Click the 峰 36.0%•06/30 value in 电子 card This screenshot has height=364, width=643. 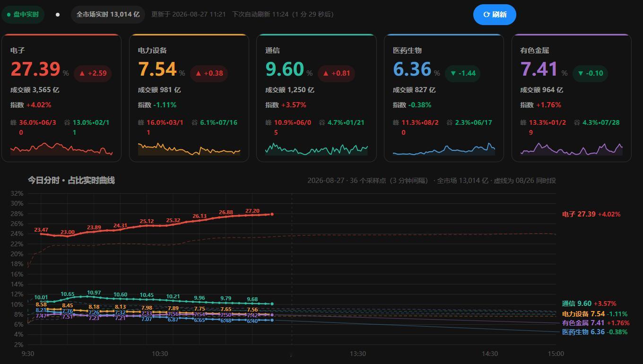(x=33, y=128)
